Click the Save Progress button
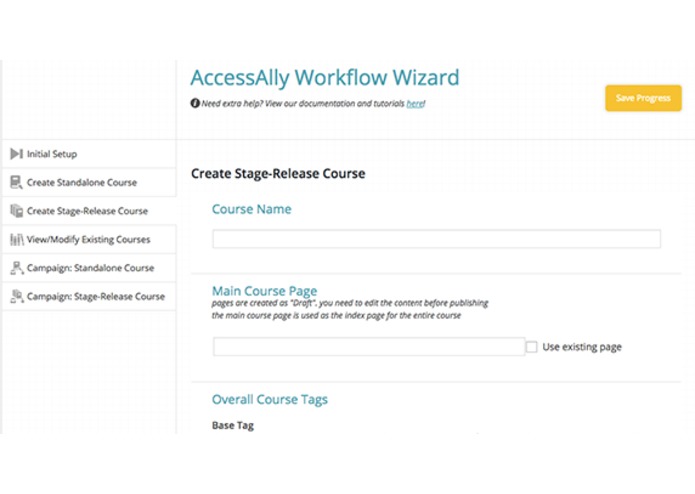695x494 pixels. coord(643,98)
